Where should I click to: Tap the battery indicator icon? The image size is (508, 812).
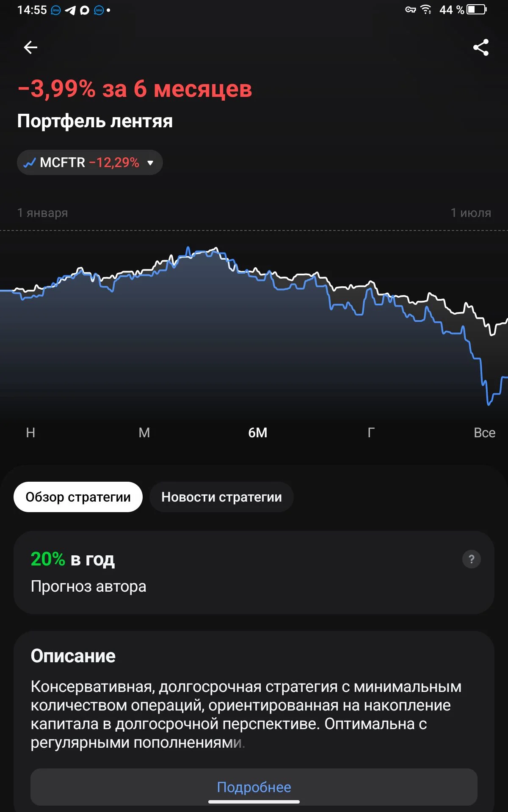point(477,9)
